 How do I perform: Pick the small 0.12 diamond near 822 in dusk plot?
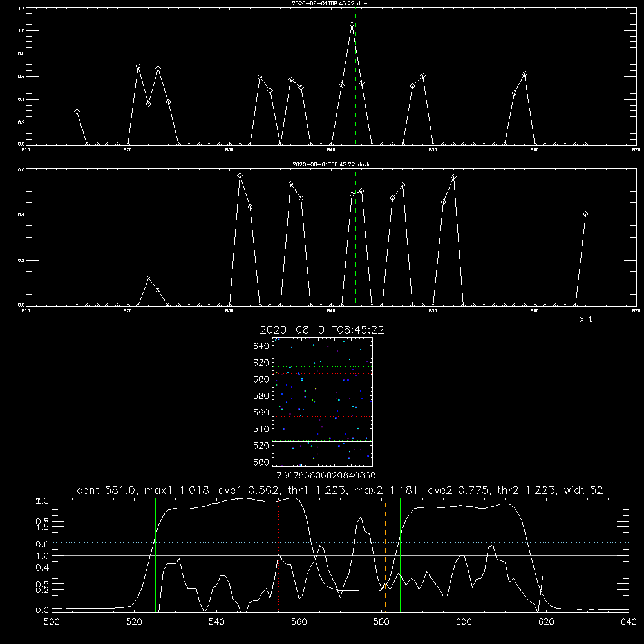(x=149, y=279)
